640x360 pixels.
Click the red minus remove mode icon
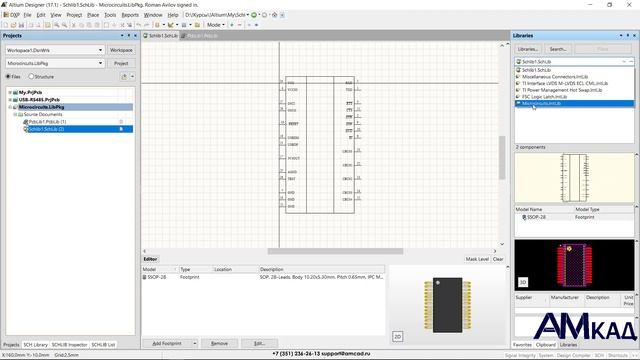coord(240,25)
